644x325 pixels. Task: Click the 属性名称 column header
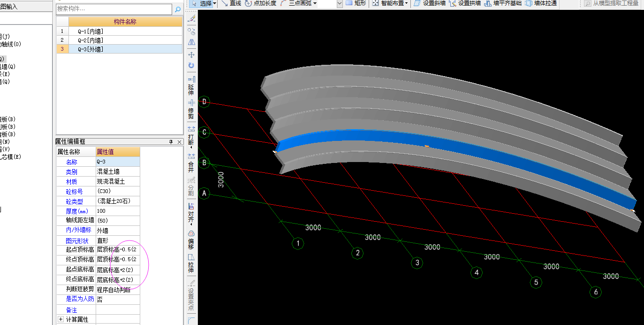click(76, 152)
